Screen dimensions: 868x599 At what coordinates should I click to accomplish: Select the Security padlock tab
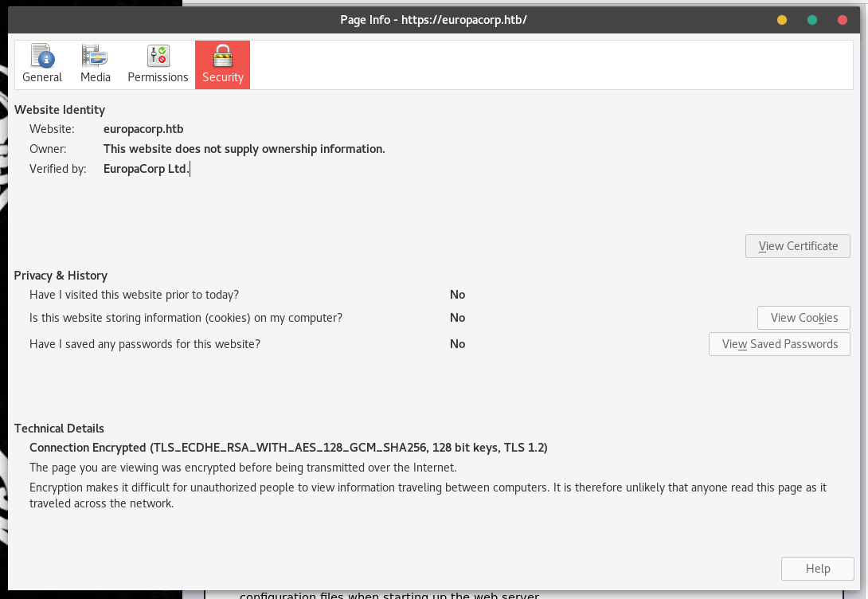[222, 65]
